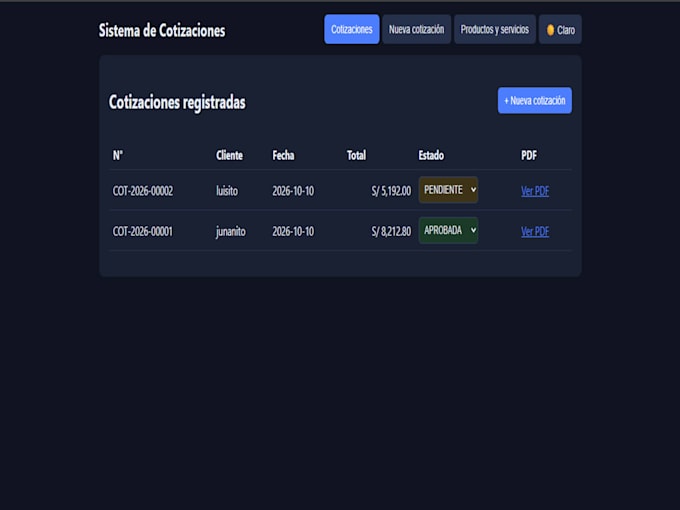Switch to the Cotizaciones tab
Viewport: 680px width, 510px height.
(x=352, y=29)
